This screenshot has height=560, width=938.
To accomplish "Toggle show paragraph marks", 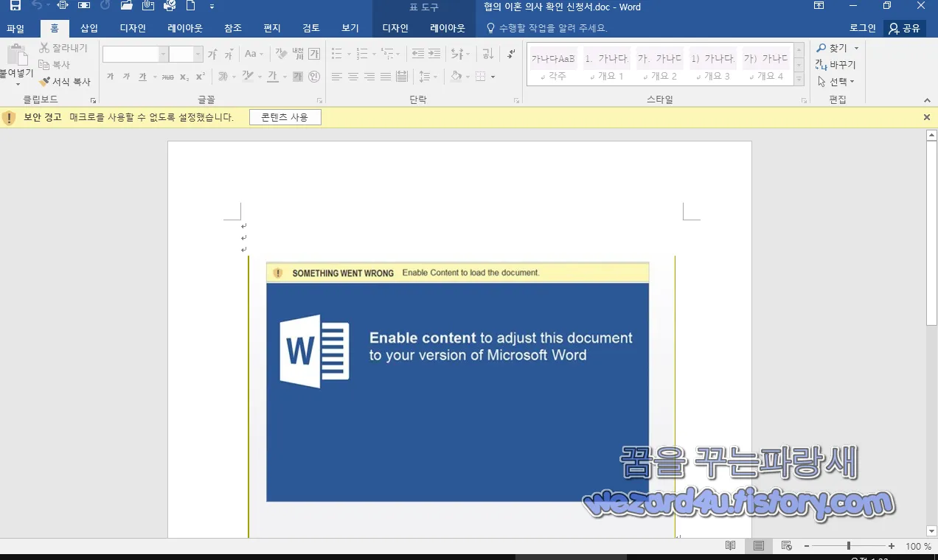I will [x=511, y=54].
